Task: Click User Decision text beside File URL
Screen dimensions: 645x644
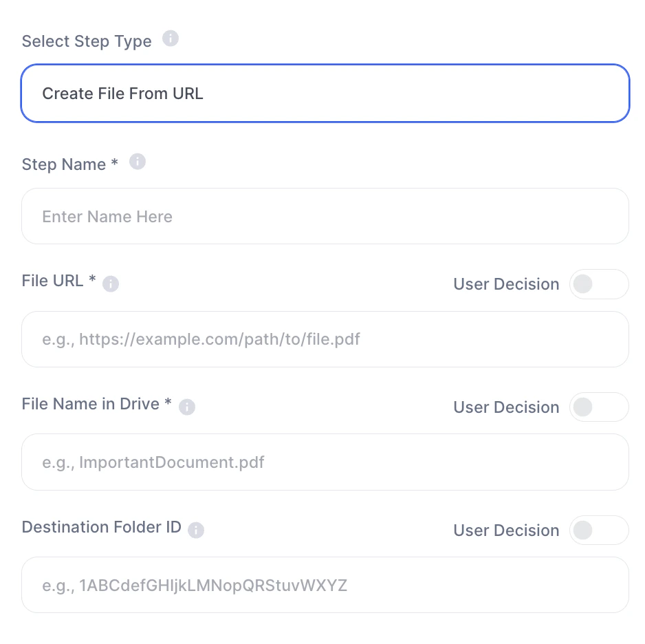Action: [506, 284]
